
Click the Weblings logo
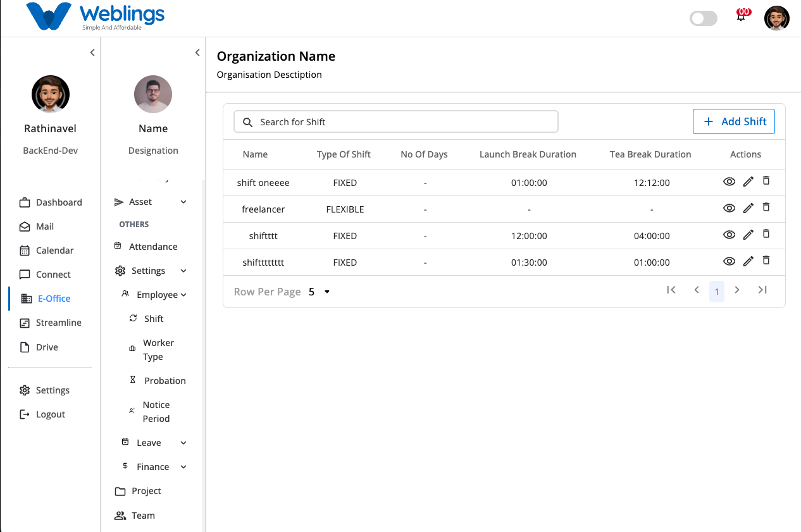(96, 16)
